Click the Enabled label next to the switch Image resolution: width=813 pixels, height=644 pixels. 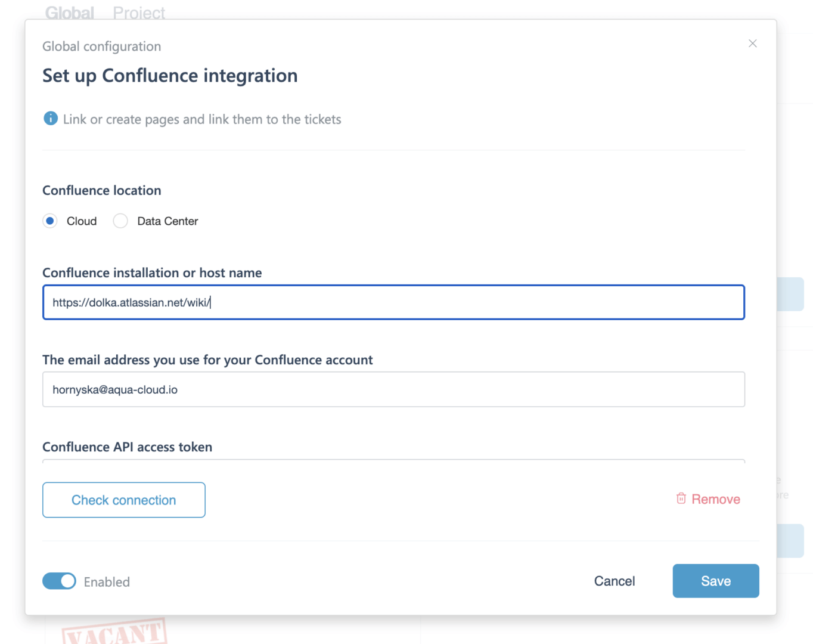107,581
